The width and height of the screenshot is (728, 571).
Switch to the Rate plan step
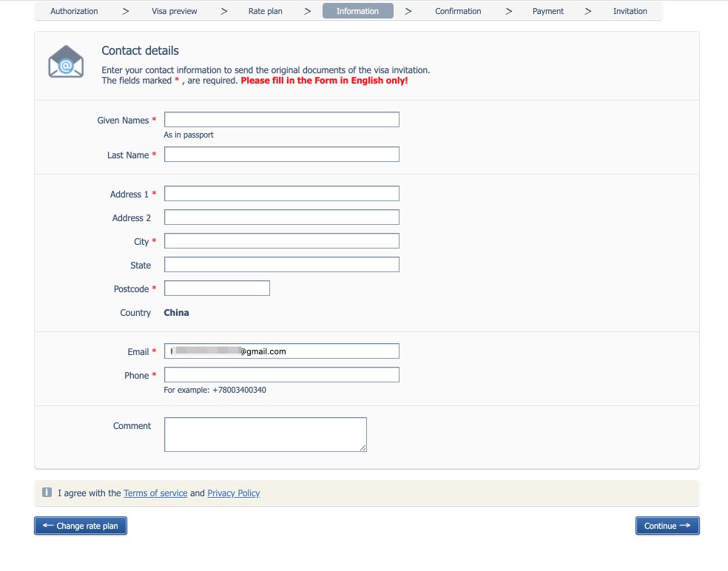(265, 11)
